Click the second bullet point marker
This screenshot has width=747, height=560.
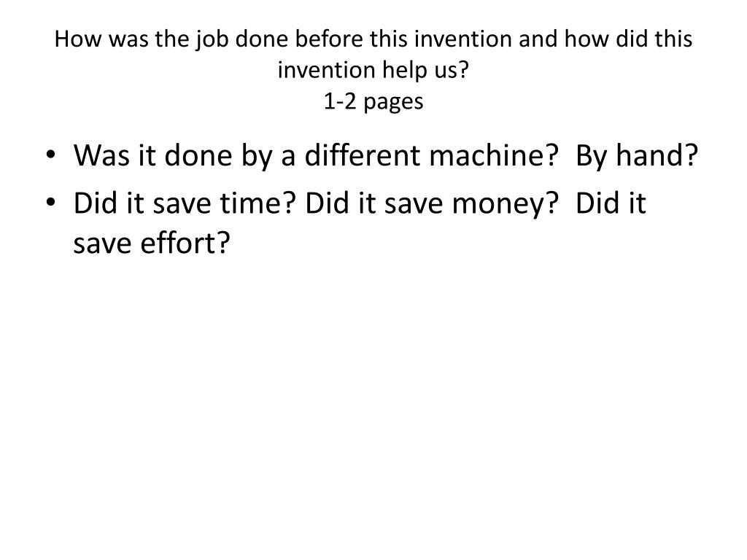50,202
